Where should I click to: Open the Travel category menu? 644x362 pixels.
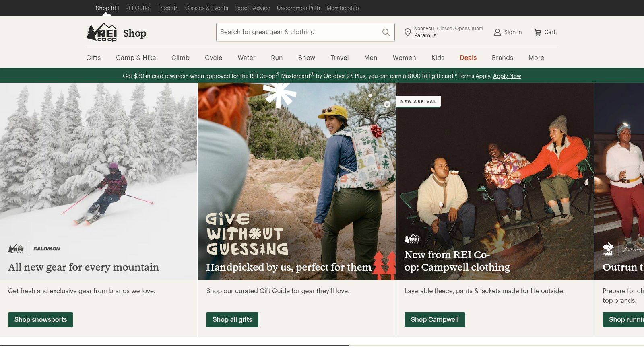pos(340,58)
